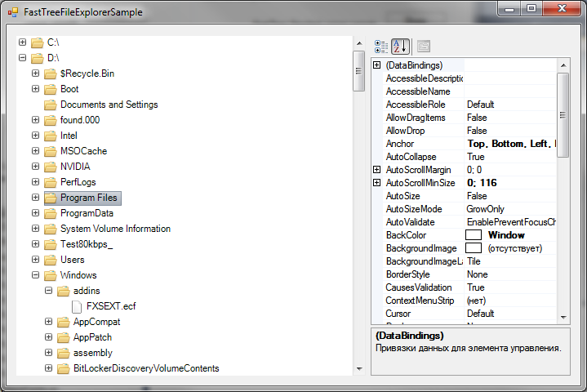This screenshot has width=587, height=392.
Task: Expand the (DataBindings) property
Action: click(377, 65)
